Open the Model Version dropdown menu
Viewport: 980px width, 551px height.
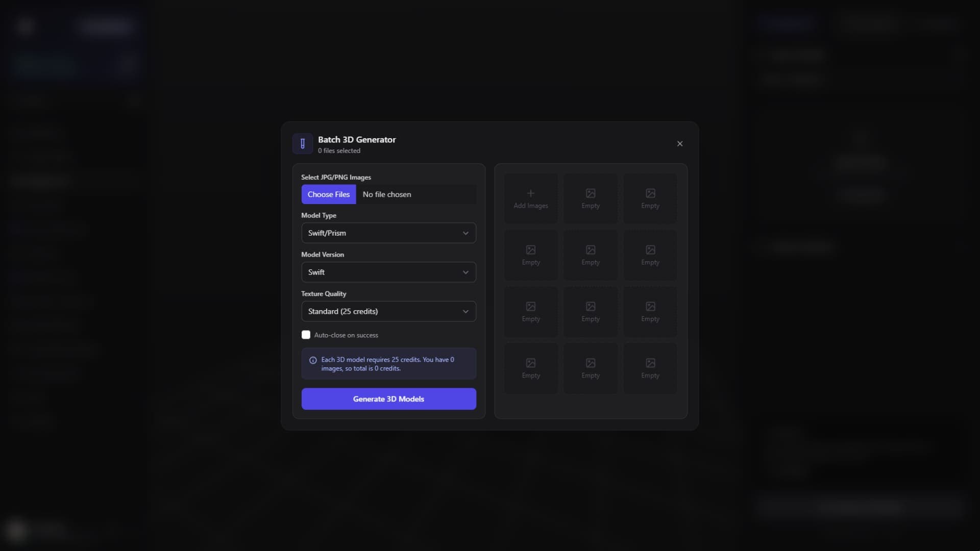click(388, 272)
